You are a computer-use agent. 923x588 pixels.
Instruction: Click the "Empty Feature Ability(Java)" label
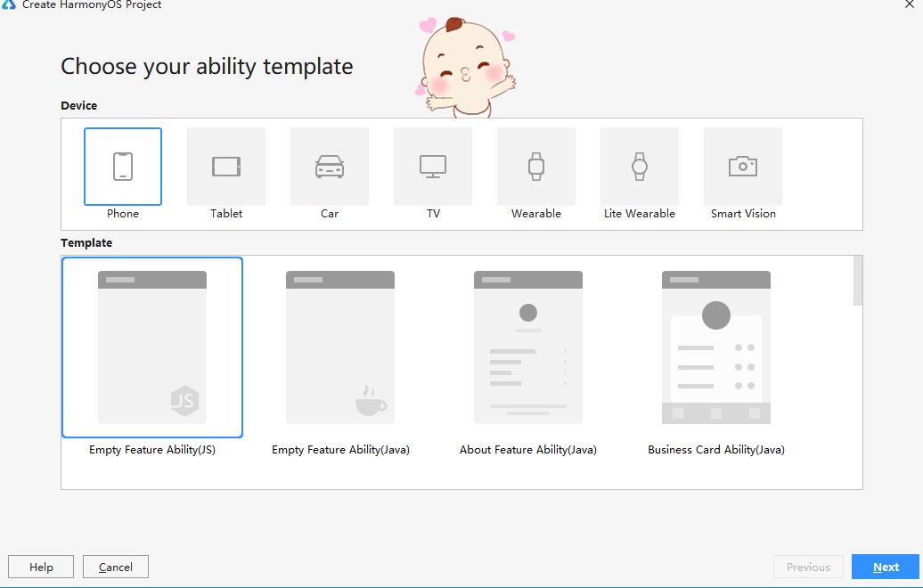click(x=340, y=450)
